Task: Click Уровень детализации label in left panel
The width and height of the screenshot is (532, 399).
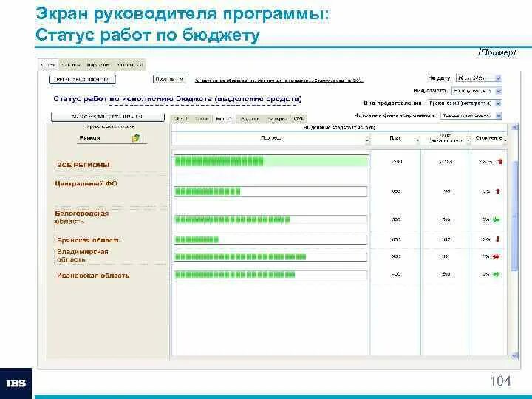Action: [111, 126]
